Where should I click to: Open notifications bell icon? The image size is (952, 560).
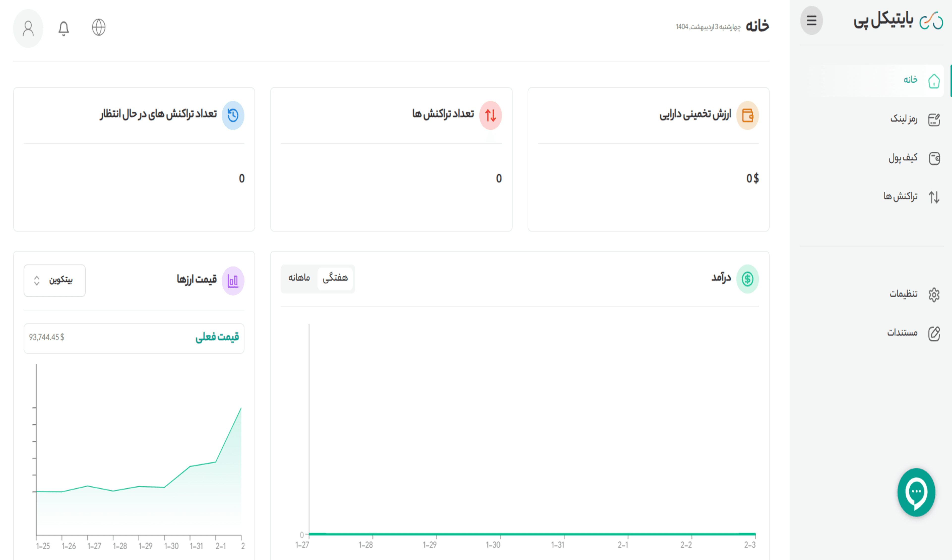coord(63,28)
